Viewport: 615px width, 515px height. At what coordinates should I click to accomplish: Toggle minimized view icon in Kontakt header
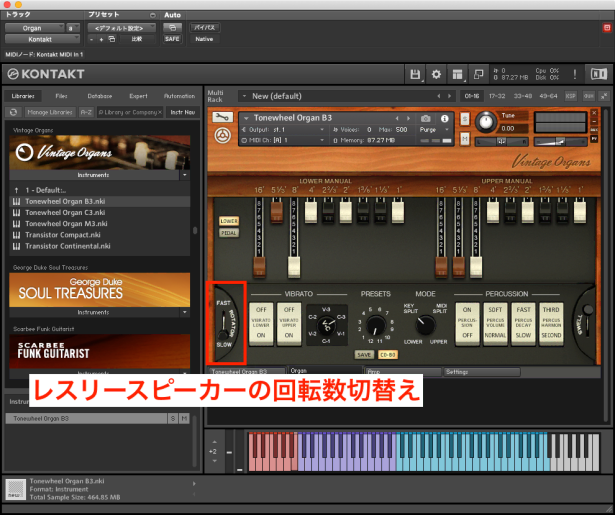click(479, 74)
